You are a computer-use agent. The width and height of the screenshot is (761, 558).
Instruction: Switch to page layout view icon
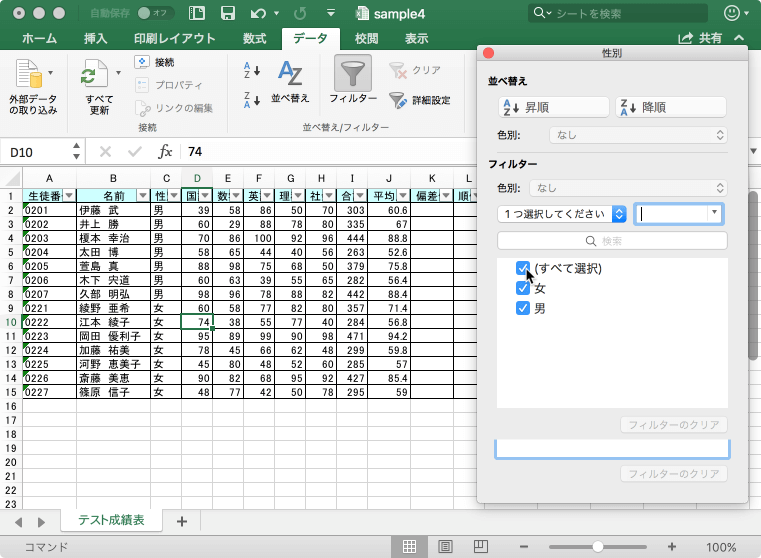point(445,547)
